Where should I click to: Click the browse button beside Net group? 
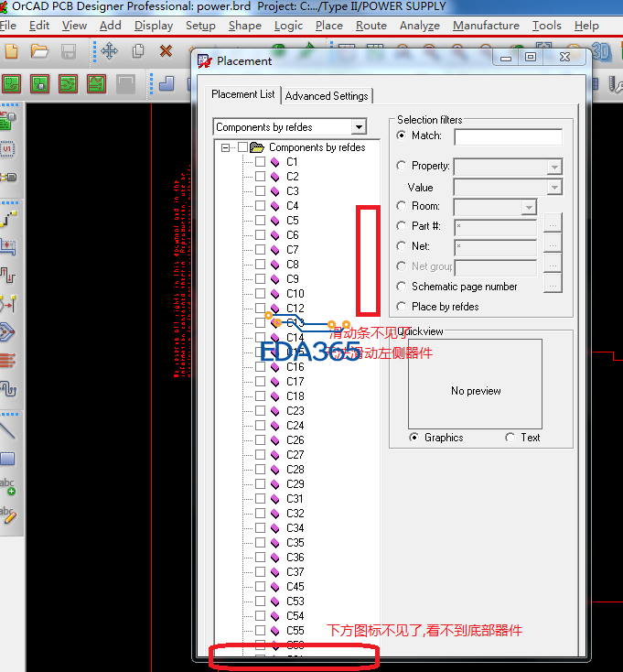coord(553,266)
